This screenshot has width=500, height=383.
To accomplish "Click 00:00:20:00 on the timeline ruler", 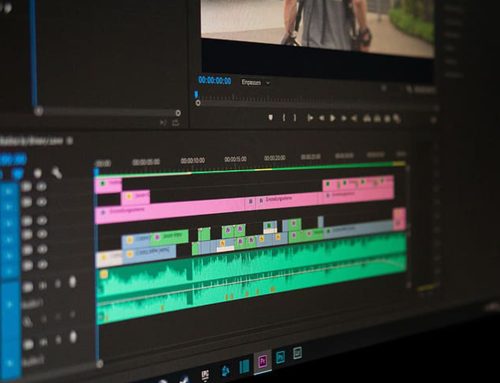I will point(274,158).
